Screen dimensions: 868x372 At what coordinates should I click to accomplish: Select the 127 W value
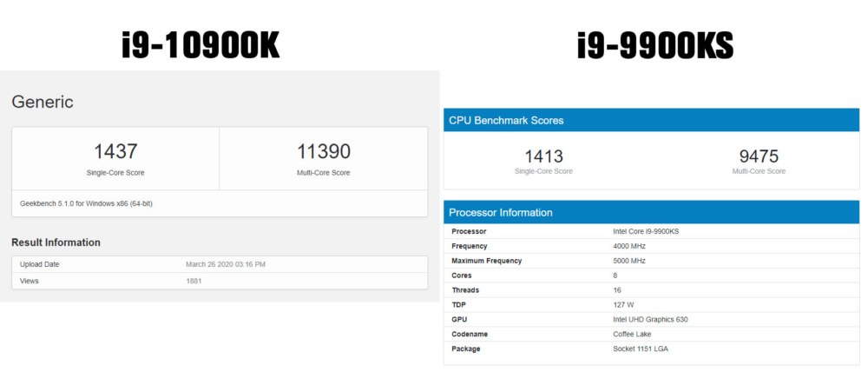[622, 305]
